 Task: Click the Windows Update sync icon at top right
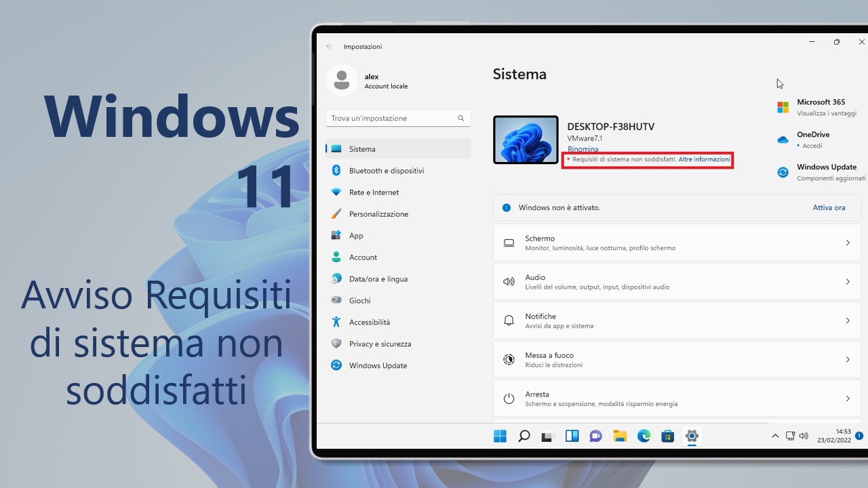tap(783, 172)
